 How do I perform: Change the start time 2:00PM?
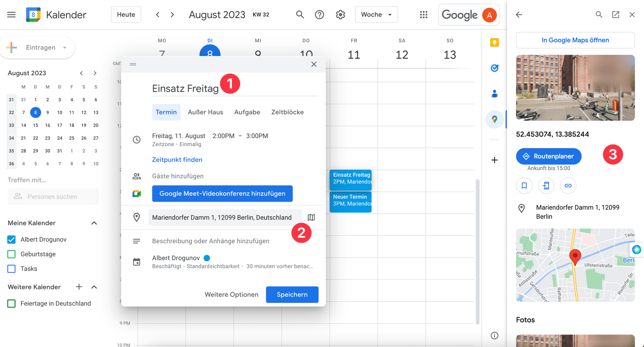[223, 136]
